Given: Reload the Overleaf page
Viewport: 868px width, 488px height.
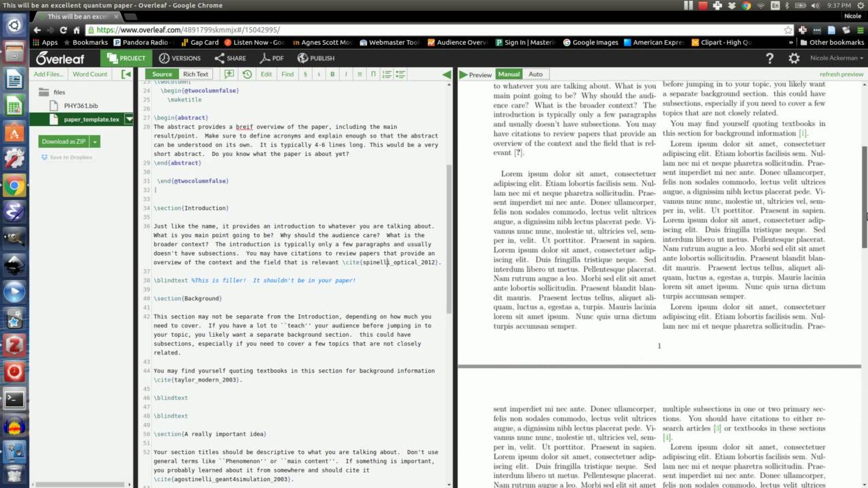Looking at the screenshot, I should click(63, 30).
